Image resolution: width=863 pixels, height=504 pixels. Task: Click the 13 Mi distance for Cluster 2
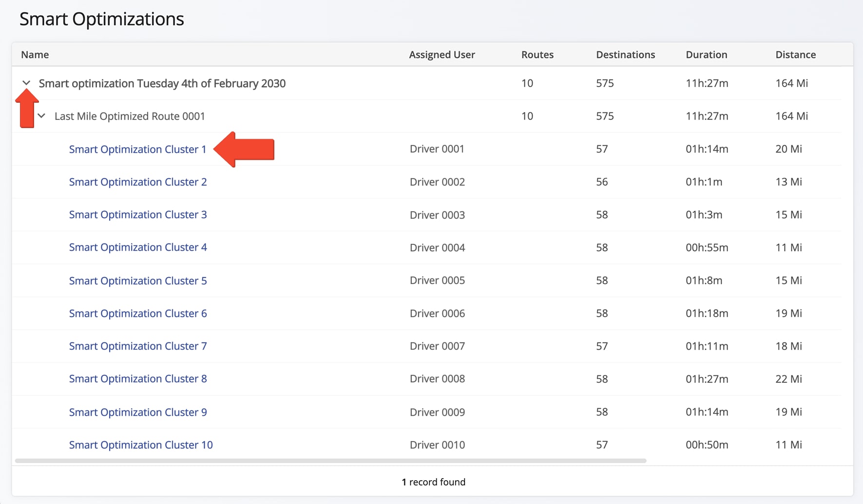click(x=789, y=182)
